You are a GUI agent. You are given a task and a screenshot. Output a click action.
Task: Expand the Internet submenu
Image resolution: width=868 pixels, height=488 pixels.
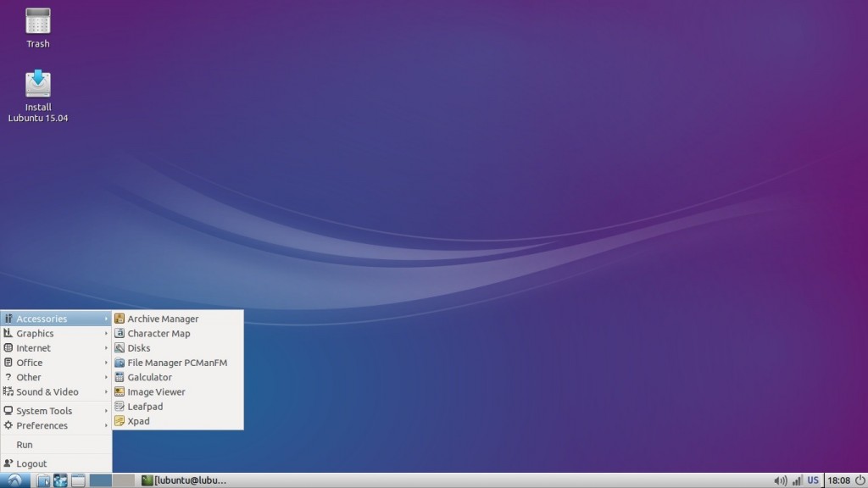(34, 347)
